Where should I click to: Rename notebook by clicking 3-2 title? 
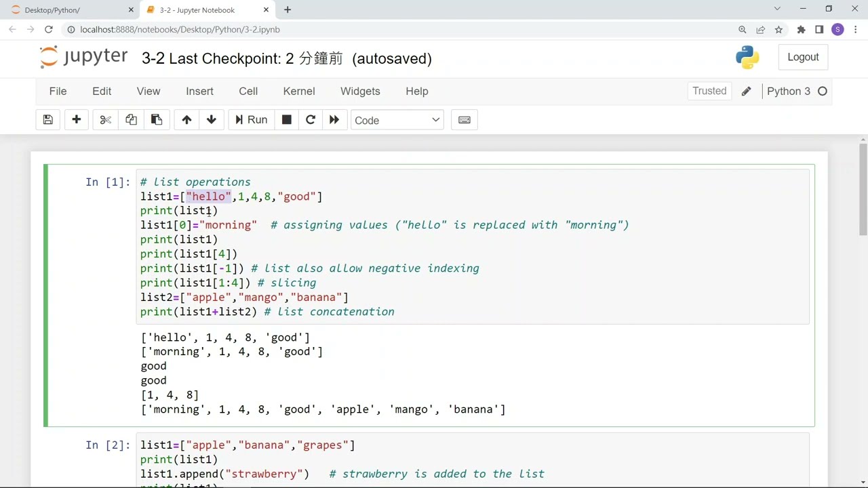pyautogui.click(x=153, y=58)
